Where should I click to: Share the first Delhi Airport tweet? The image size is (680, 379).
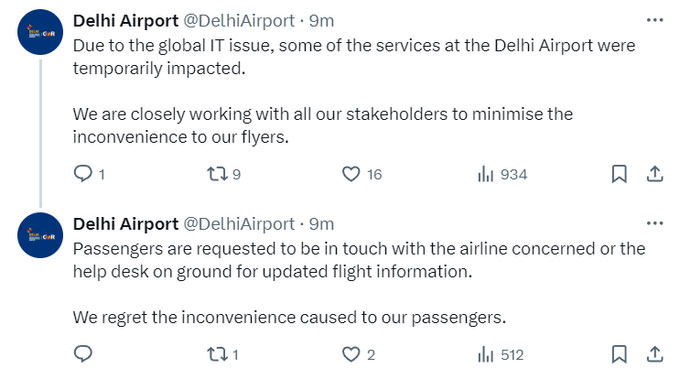click(x=654, y=174)
